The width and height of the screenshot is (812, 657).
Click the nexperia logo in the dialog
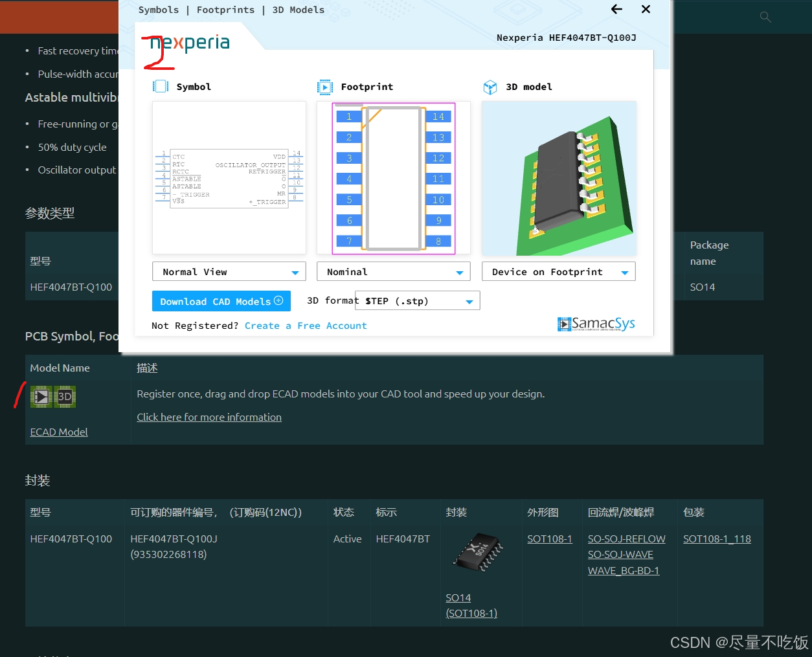[x=190, y=43]
